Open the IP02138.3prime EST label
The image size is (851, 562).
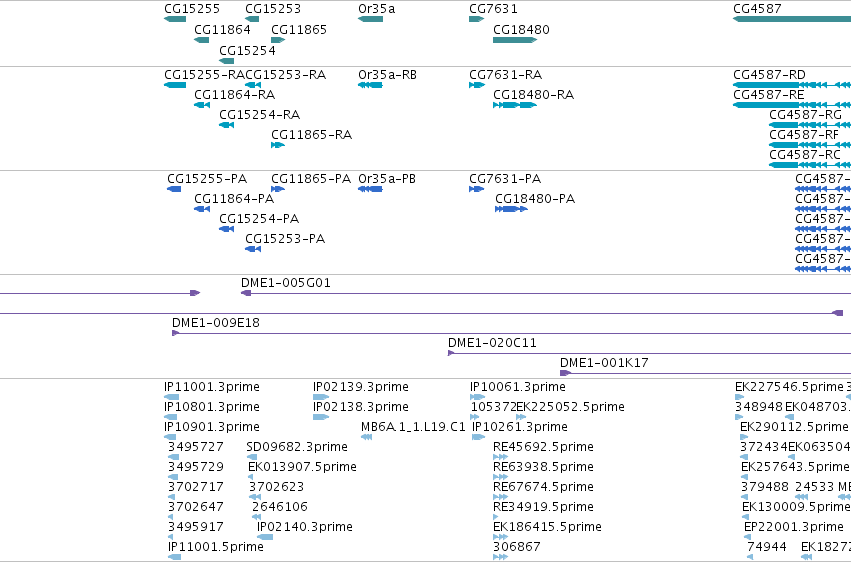click(361, 407)
